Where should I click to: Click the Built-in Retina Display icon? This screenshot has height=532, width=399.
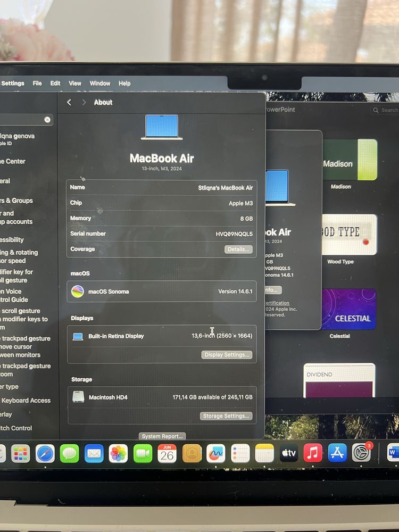coord(78,337)
